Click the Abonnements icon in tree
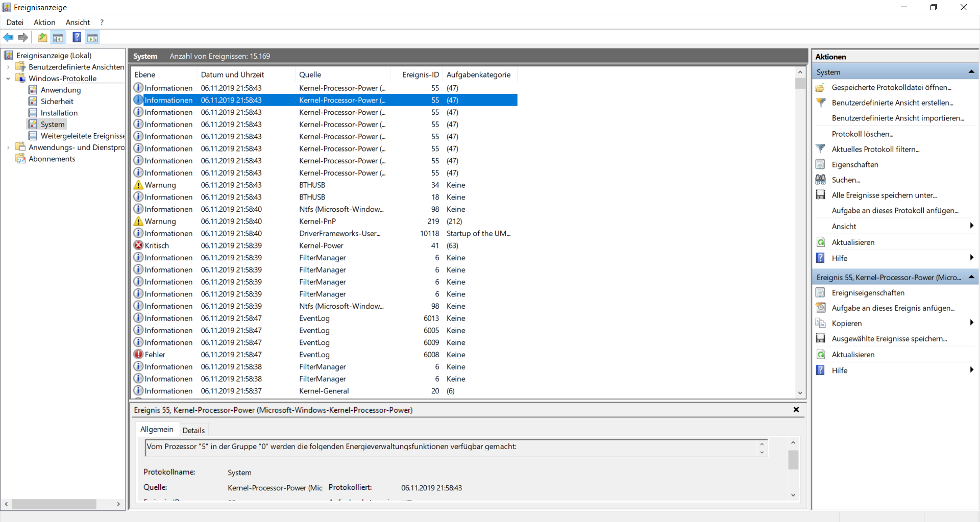Screen dimensions: 980x522 20,159
